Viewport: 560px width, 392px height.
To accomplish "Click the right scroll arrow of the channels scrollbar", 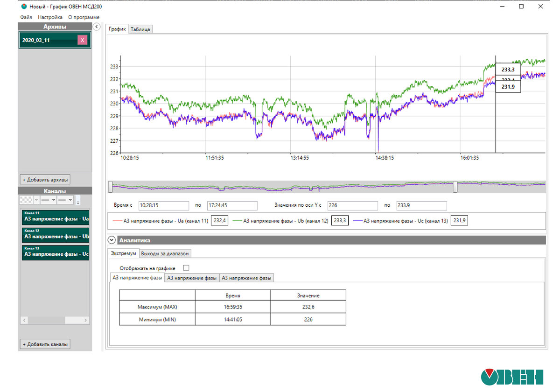I will click(85, 321).
